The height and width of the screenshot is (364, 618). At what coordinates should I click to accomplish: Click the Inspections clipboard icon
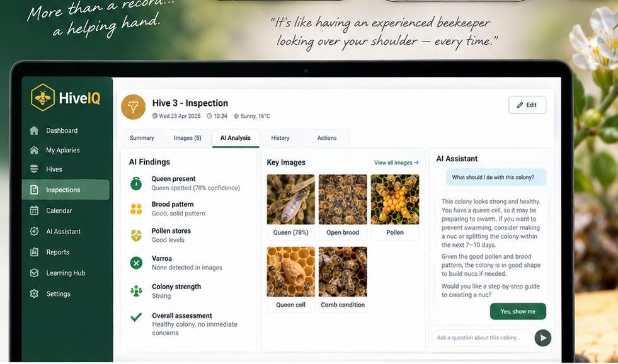coord(34,190)
